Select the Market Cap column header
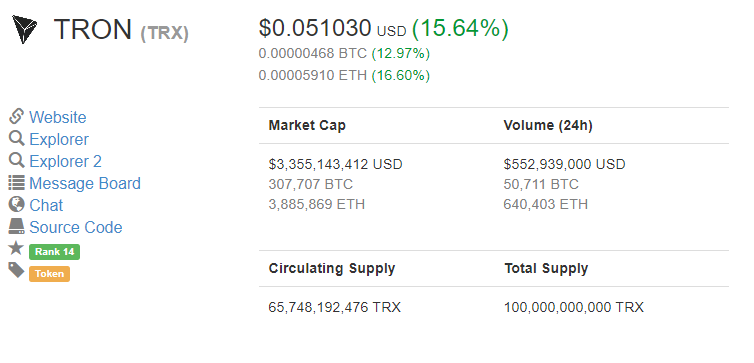Image resolution: width=754 pixels, height=363 pixels. coord(307,125)
